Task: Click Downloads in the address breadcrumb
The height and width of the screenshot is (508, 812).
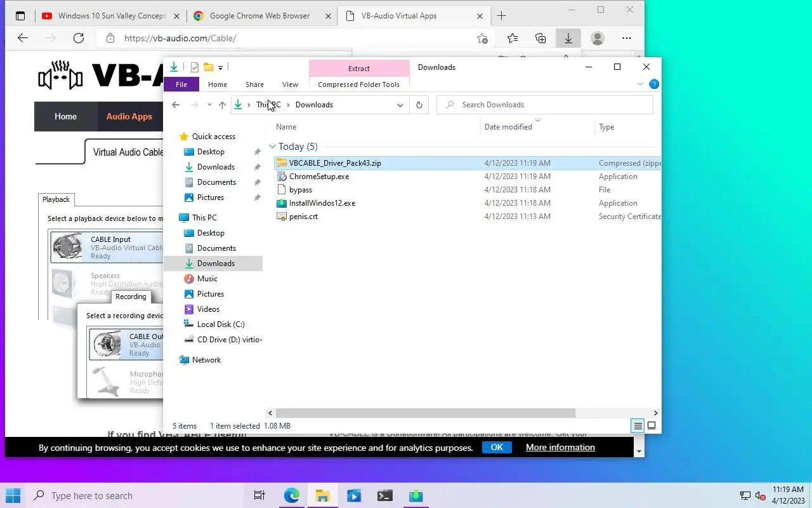Action: point(314,105)
